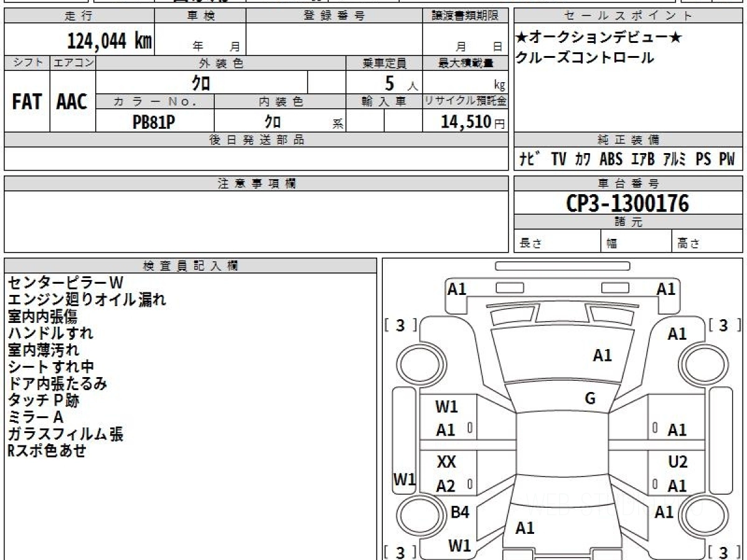This screenshot has height=560, width=747.
Task: Select the ★オークションデビュー★ sales point line
Action: [598, 37]
